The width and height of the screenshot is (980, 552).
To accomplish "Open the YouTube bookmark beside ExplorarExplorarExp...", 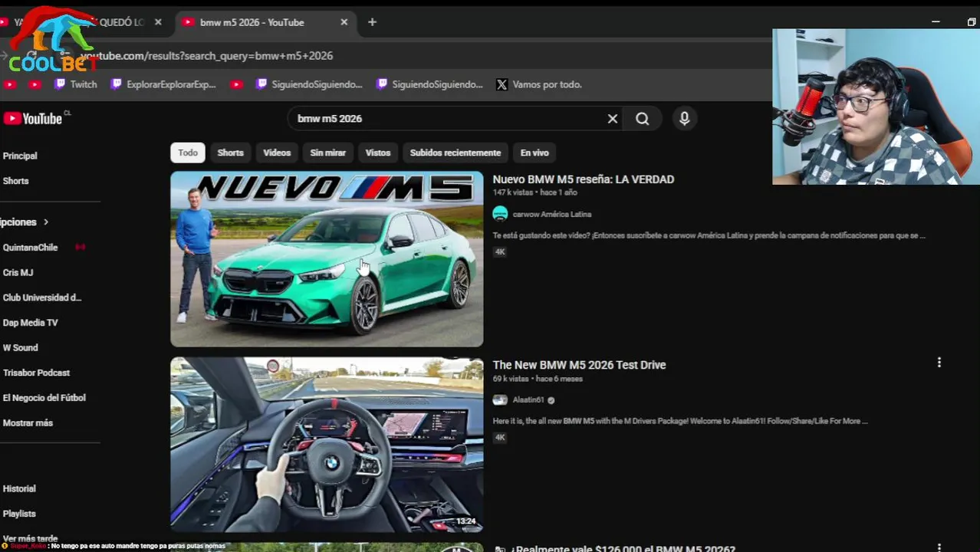I will (x=237, y=84).
